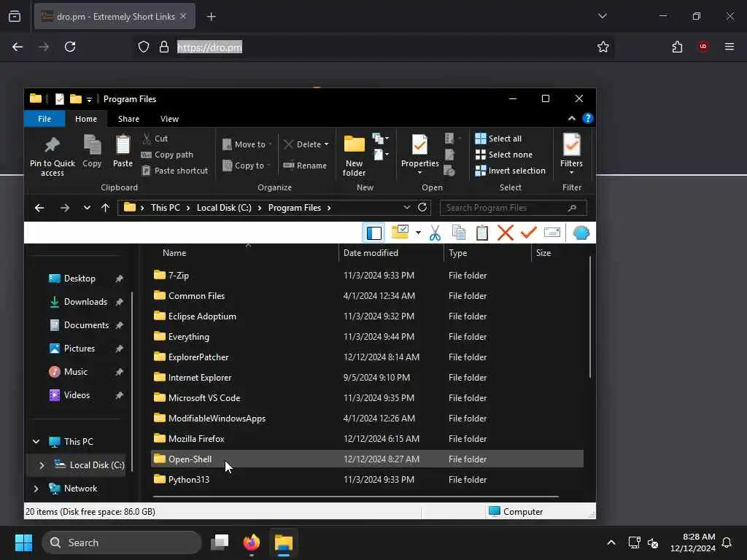Click the Paste ribbon button
747x560 pixels.
123,151
